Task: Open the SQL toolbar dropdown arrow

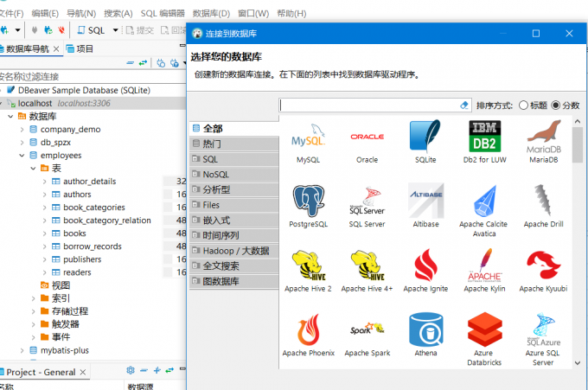Action: tap(115, 30)
